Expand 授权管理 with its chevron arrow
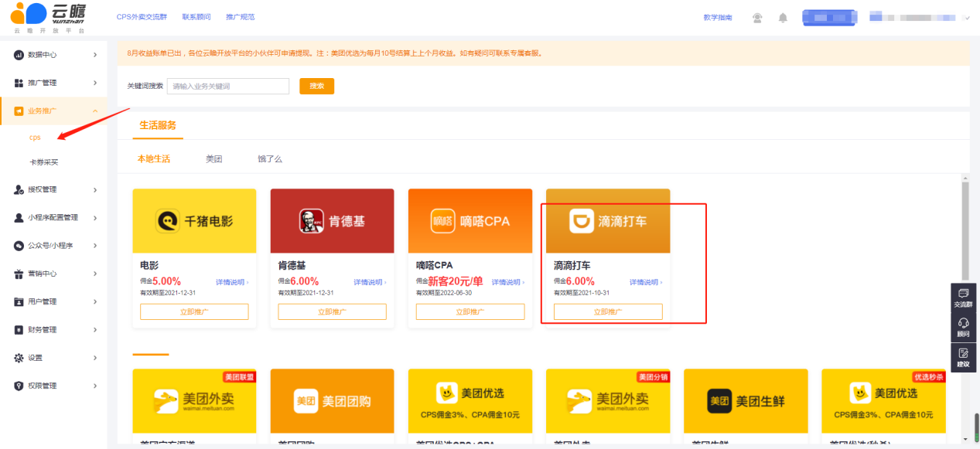 (x=95, y=189)
